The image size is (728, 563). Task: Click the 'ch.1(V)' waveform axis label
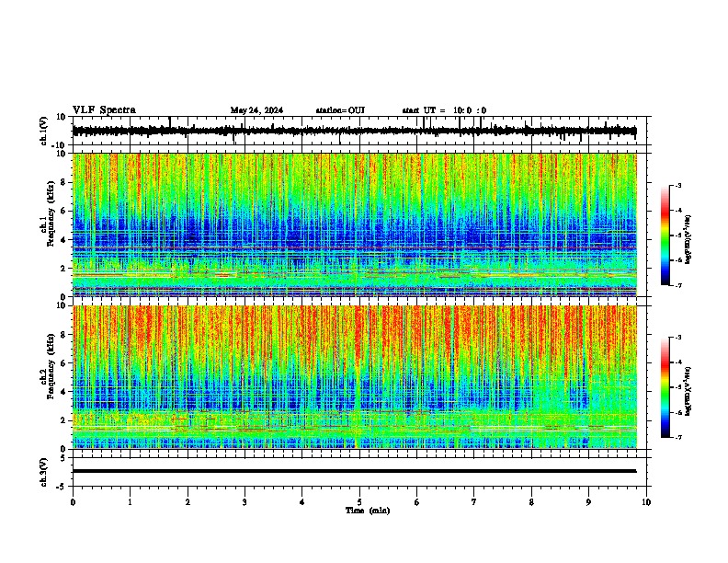44,131
